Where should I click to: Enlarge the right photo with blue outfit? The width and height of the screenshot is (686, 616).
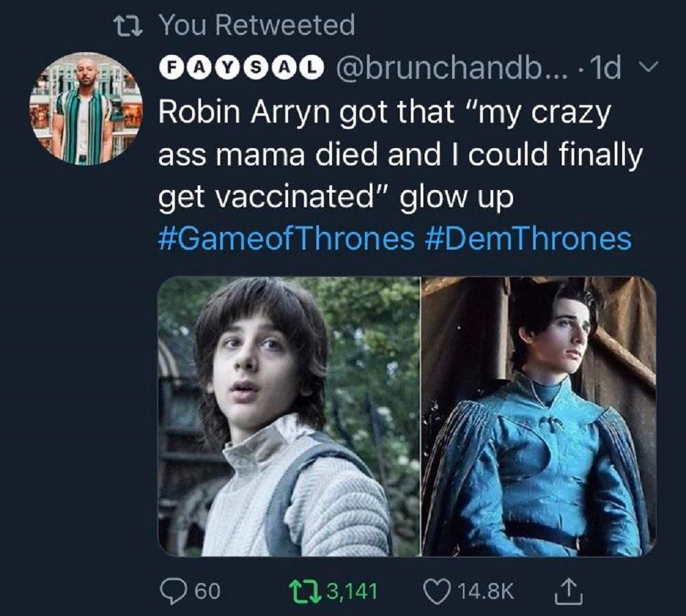coord(539,416)
